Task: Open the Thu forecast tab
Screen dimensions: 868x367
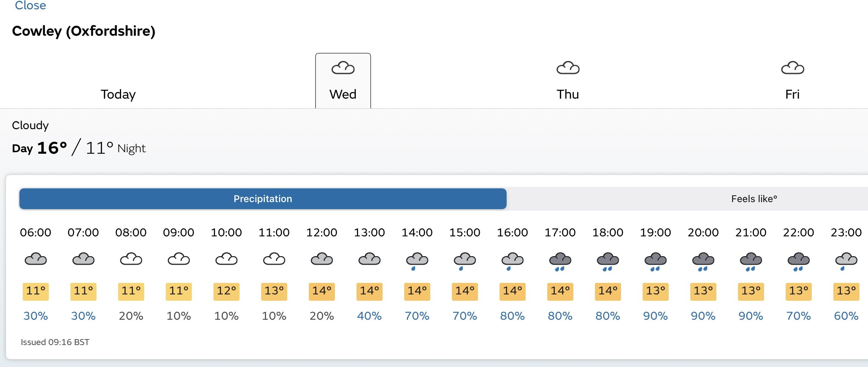Action: pos(568,81)
